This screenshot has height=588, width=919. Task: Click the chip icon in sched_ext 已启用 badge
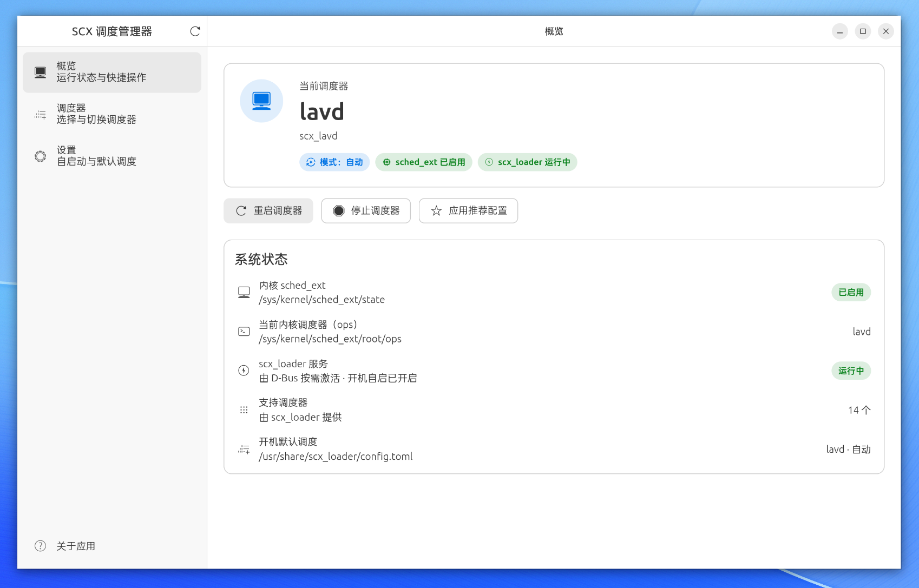point(386,162)
